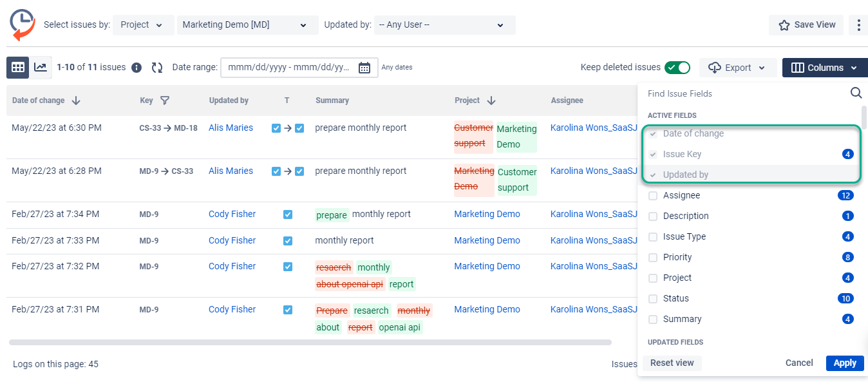Tick the Status field checkbox
This screenshot has width=868, height=382.
click(x=653, y=298)
